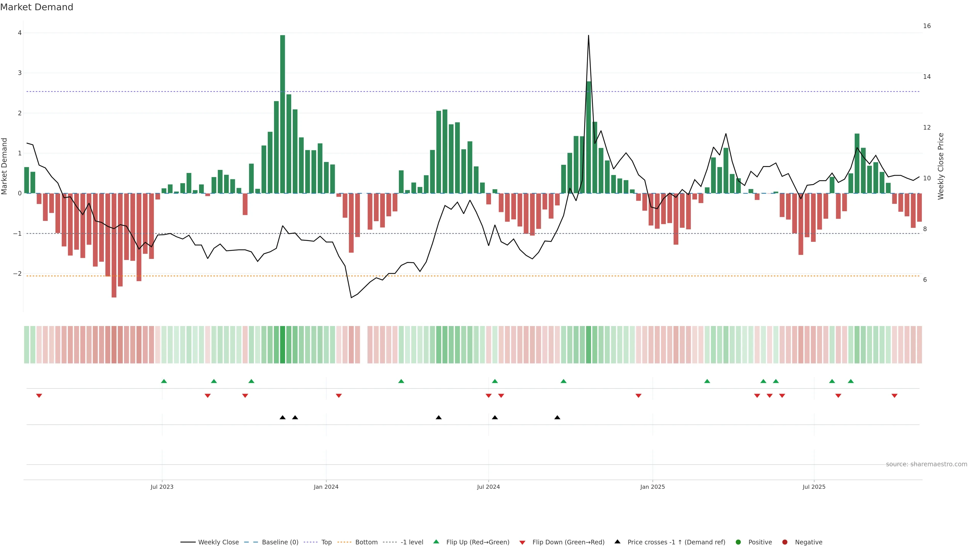980x551 pixels.
Task: Click the -1 level legend item
Action: pos(412,542)
